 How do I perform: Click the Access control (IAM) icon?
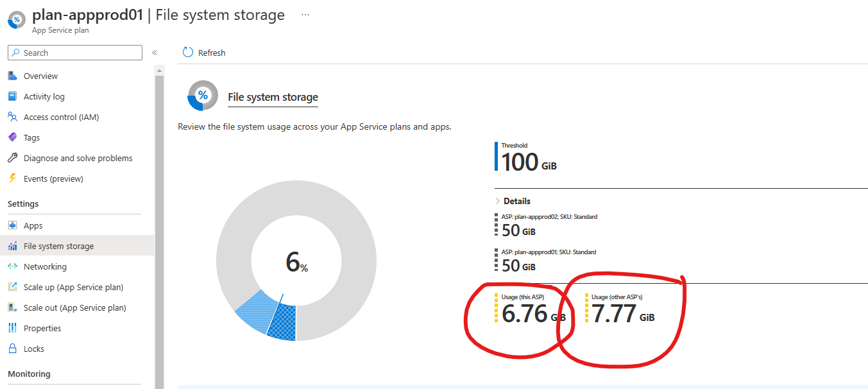click(12, 117)
